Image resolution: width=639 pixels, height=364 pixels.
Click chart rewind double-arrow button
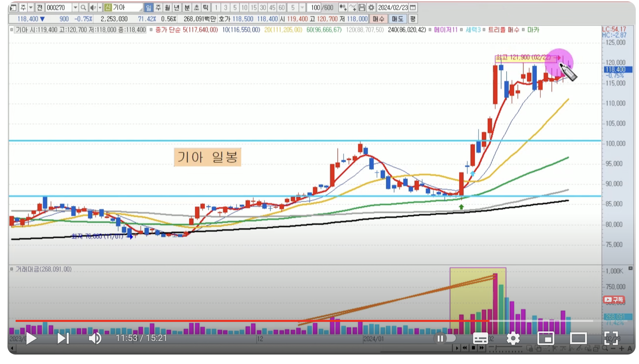465,348
